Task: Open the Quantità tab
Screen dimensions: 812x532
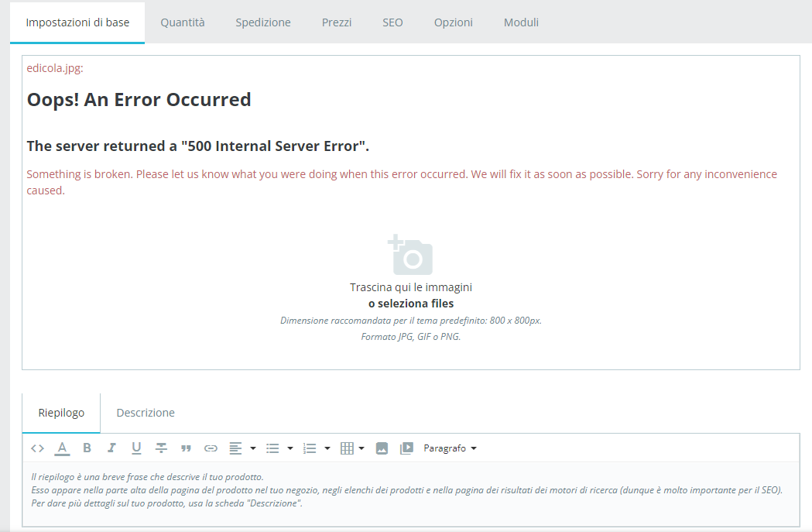Action: [x=182, y=22]
